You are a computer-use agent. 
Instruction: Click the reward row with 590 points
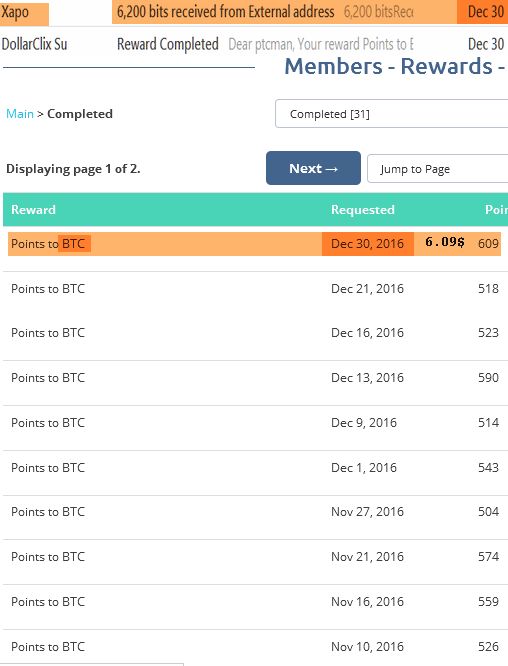[255, 378]
